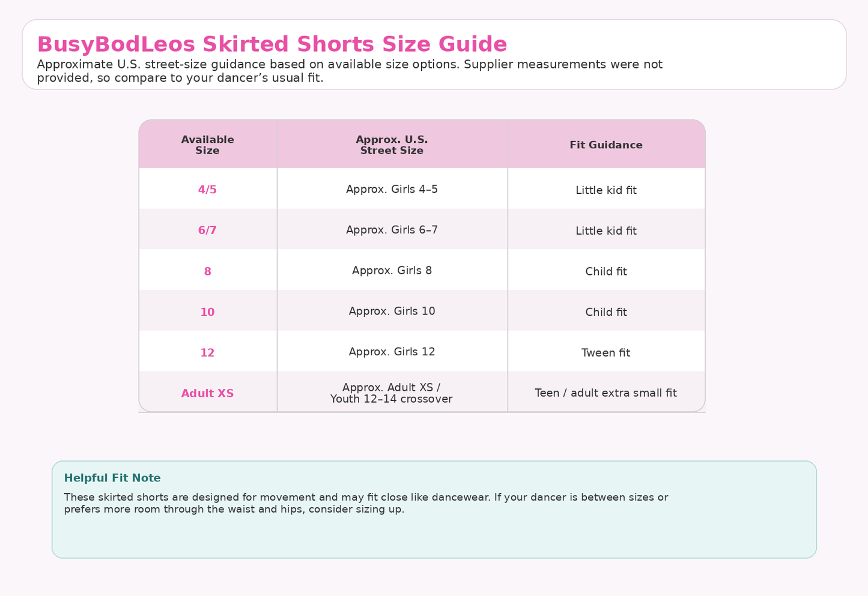Click the Approx. Girls 8 cell
The width and height of the screenshot is (868, 596).
pyautogui.click(x=392, y=271)
